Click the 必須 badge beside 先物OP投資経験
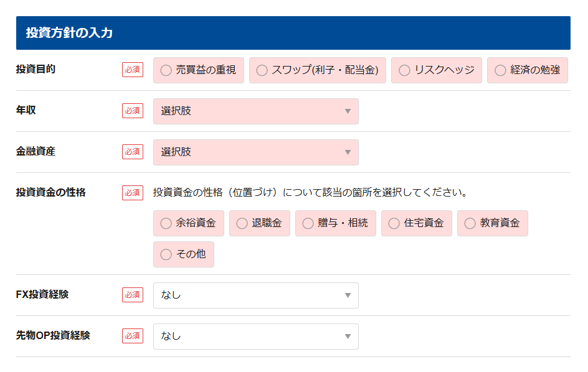The height and width of the screenshot is (372, 588). pyautogui.click(x=132, y=336)
